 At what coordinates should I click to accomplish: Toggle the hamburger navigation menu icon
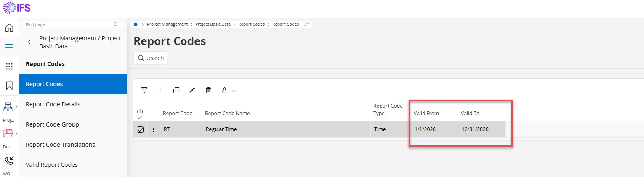pos(9,47)
